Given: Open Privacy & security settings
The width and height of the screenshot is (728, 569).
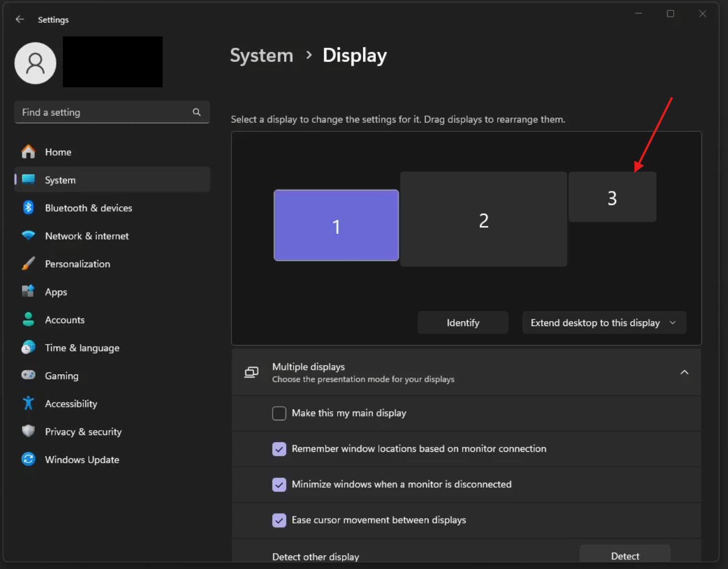Looking at the screenshot, I should point(83,432).
